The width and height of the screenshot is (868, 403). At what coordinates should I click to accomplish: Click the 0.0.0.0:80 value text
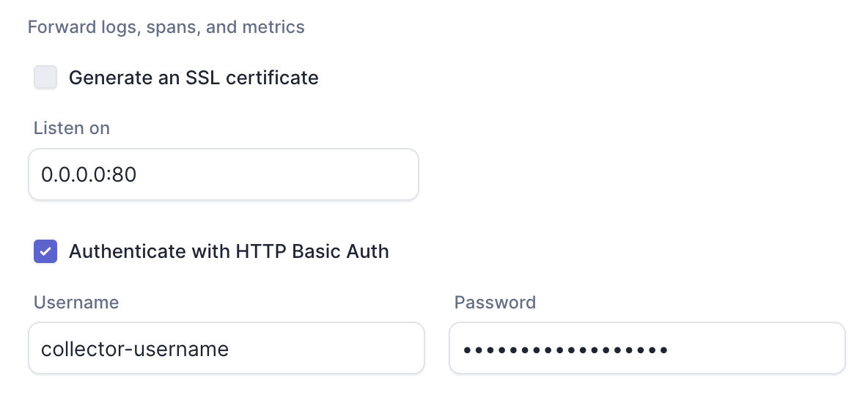tap(89, 174)
